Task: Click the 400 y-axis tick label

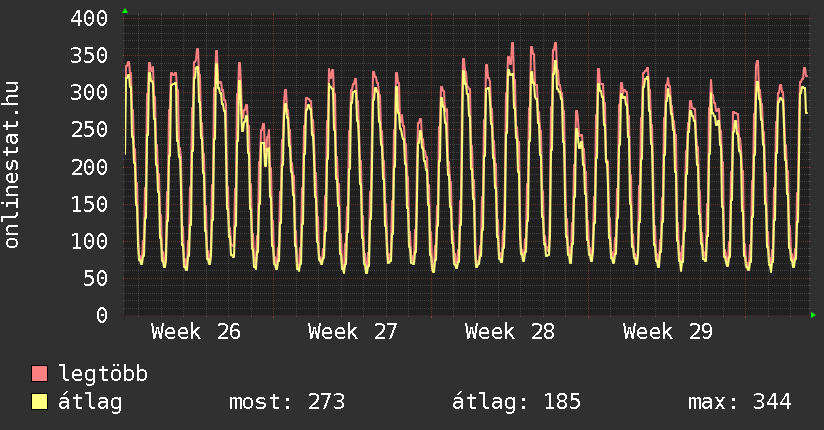Action: pyautogui.click(x=89, y=18)
